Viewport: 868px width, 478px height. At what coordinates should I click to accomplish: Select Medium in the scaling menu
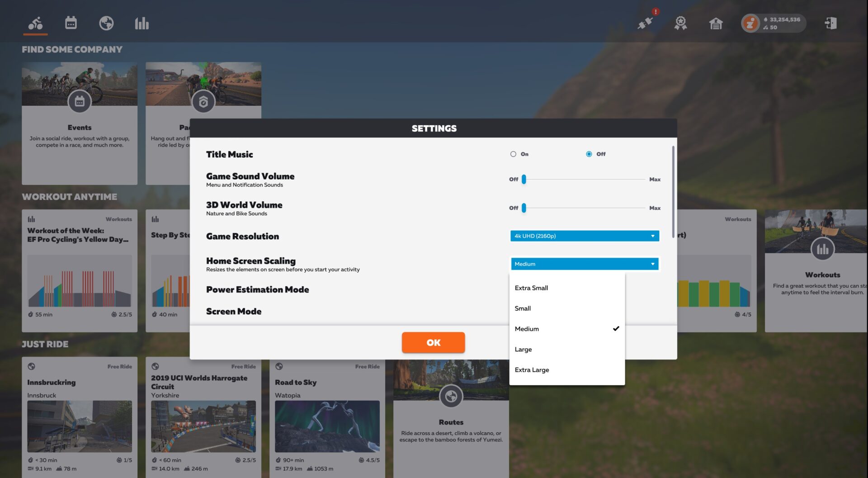(x=527, y=329)
